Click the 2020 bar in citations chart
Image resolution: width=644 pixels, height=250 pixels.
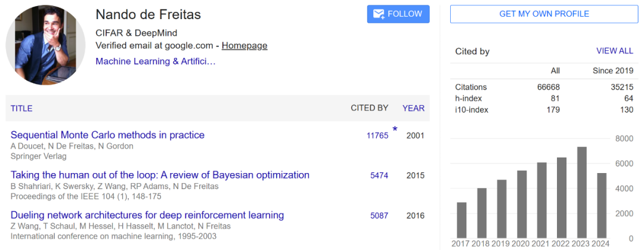pyautogui.click(x=522, y=203)
